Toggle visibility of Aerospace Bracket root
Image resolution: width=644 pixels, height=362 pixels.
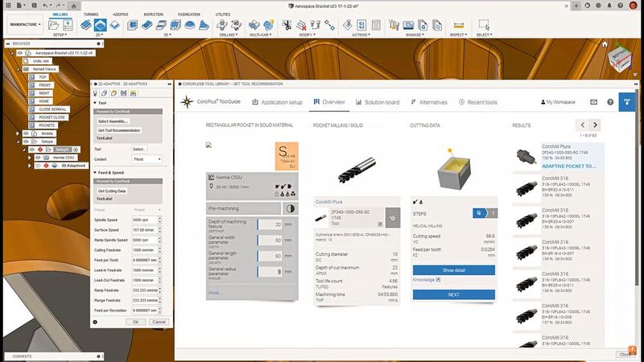19,53
